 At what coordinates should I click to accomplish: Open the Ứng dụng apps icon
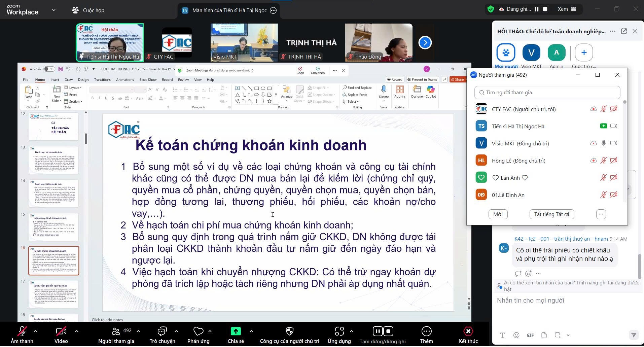pos(339,332)
